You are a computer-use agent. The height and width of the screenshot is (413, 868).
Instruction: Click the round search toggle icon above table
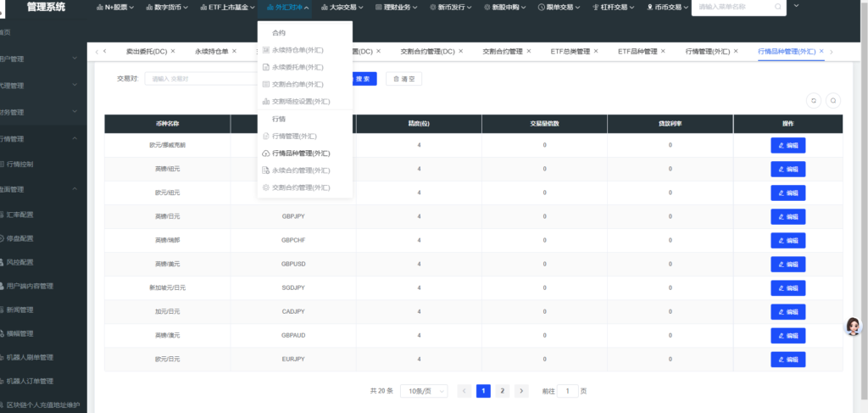pos(832,101)
